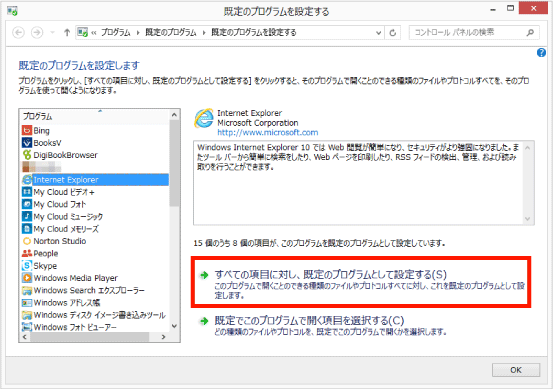Click the search magnifier icon
553x390 pixels.
(530, 33)
